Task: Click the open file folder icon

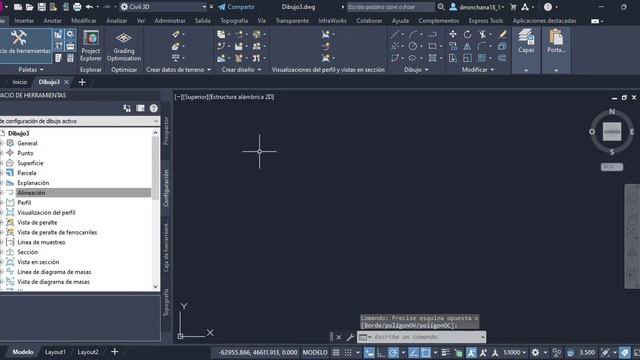Action: (x=29, y=7)
